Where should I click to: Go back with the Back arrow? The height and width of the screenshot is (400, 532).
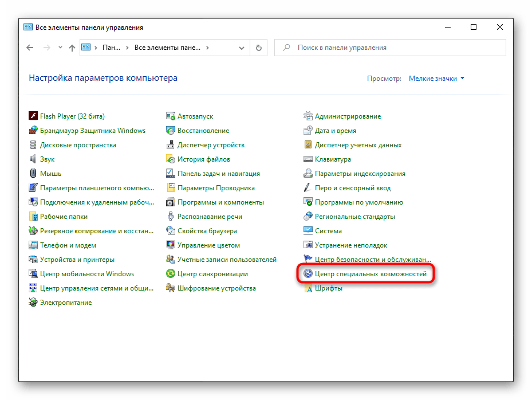click(x=30, y=48)
